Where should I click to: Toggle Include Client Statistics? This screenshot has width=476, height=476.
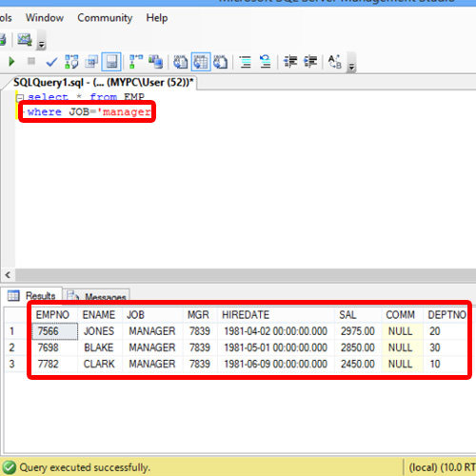(x=155, y=62)
